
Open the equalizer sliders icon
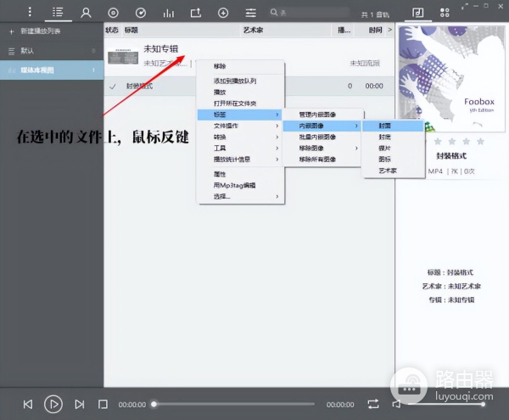click(x=250, y=13)
